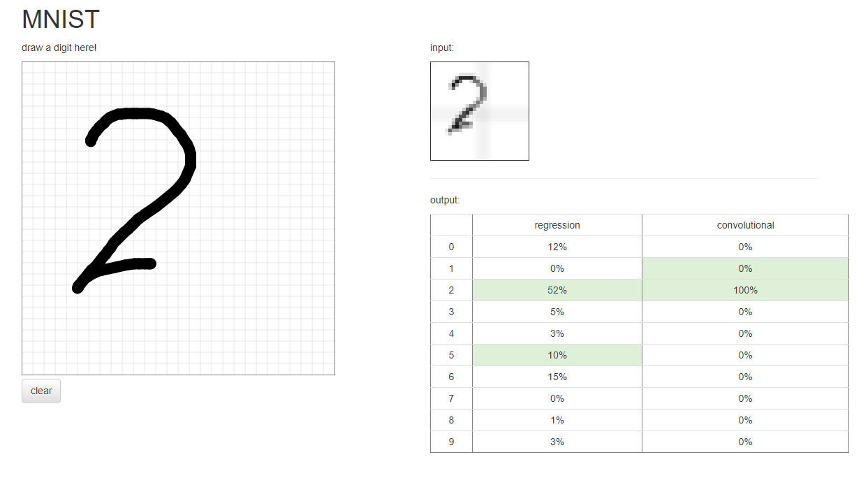The image size is (868, 478).
Task: Click the 'input:' label
Action: pyautogui.click(x=442, y=48)
